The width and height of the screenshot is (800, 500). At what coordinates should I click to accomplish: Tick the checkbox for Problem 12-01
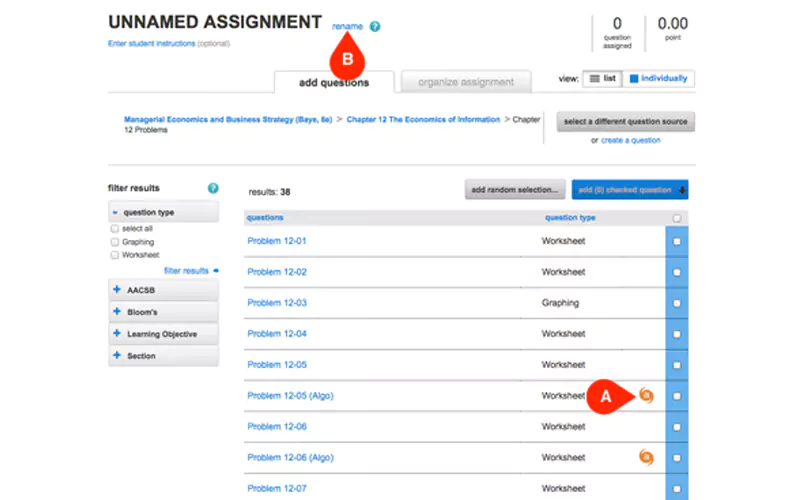[677, 241]
